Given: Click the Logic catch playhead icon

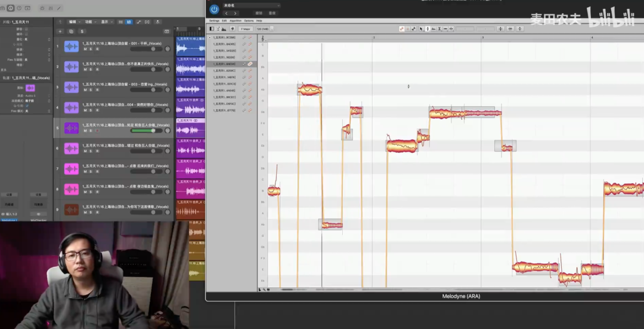Looking at the screenshot, I should point(156,22).
